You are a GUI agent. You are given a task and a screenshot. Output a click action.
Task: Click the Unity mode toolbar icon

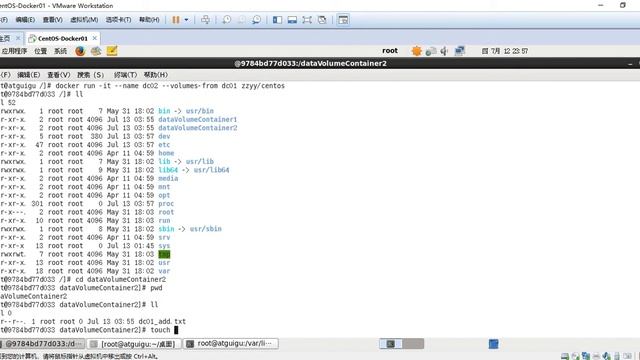322,20
